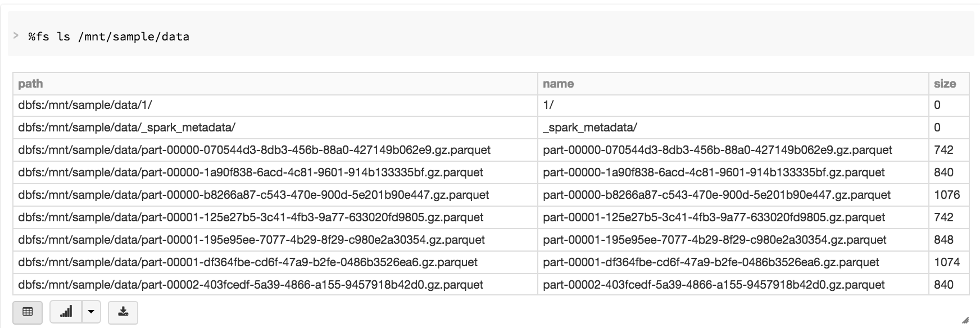Viewport: 980px width, 328px height.
Task: Click the size cell showing 1074
Action: click(x=947, y=262)
